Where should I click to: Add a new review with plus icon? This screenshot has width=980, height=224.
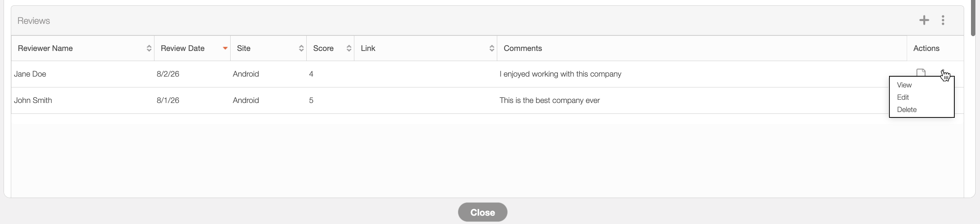[924, 20]
